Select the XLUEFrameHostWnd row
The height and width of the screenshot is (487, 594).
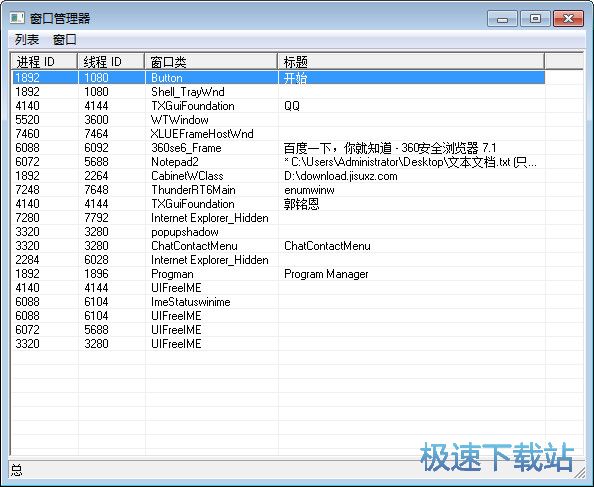pyautogui.click(x=278, y=134)
